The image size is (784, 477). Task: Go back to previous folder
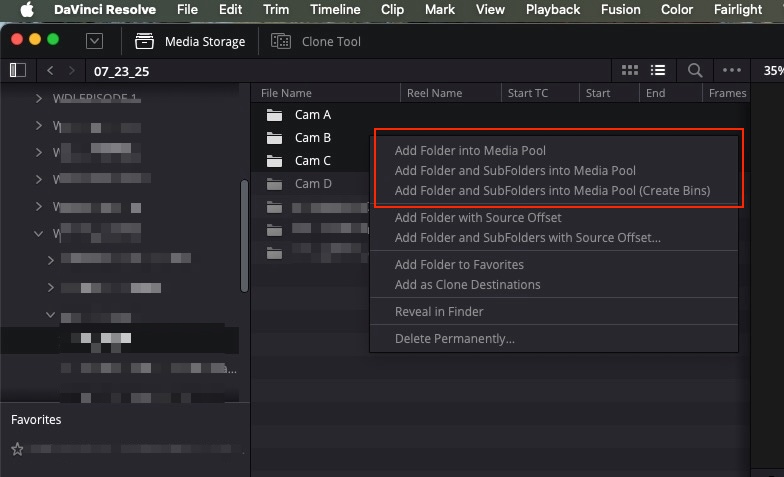click(x=50, y=70)
